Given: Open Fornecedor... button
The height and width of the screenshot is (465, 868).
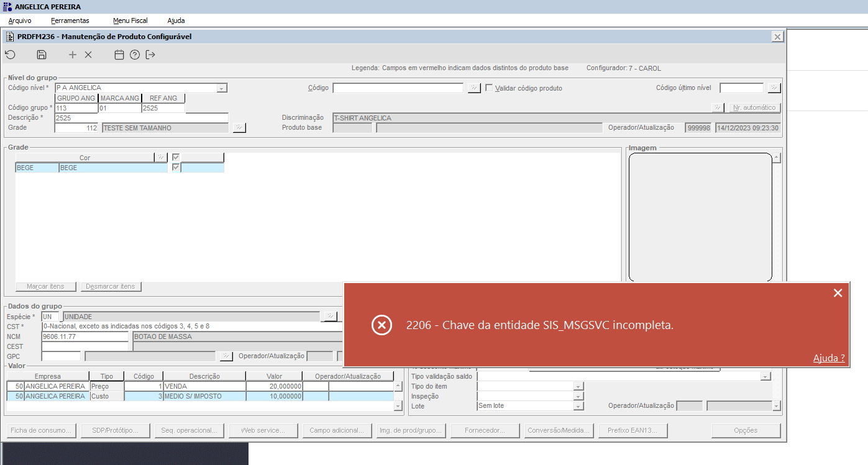Looking at the screenshot, I should point(485,430).
